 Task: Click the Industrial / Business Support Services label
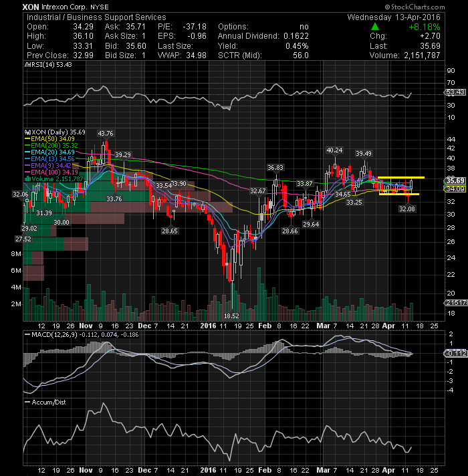(x=96, y=17)
